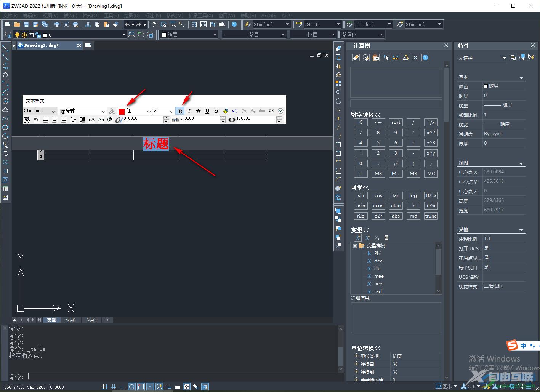Click the Rotate tool in modify toolbar

[338, 101]
